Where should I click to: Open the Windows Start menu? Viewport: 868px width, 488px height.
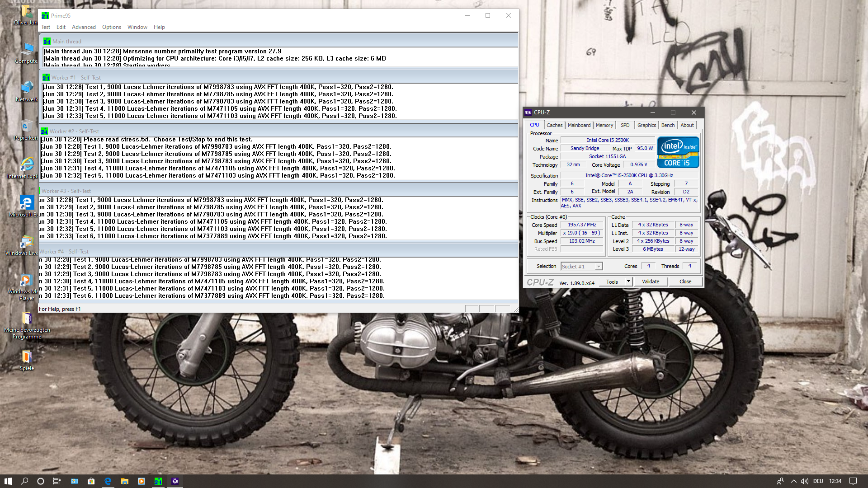click(8, 481)
